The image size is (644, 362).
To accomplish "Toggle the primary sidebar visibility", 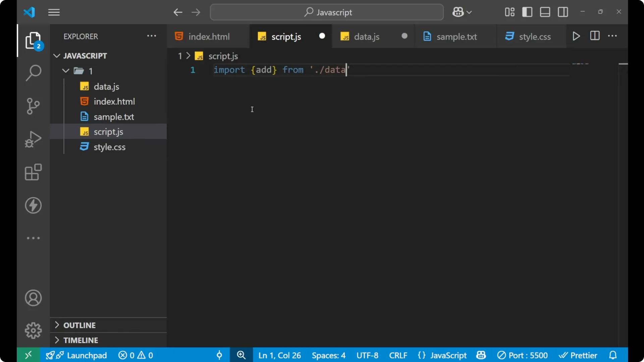I will (x=527, y=12).
